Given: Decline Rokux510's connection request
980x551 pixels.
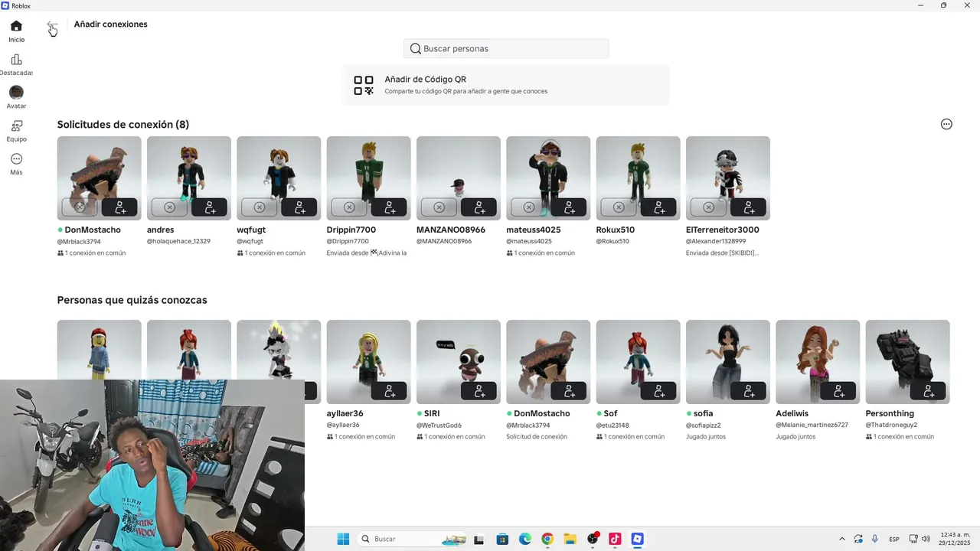Looking at the screenshot, I should [x=618, y=207].
